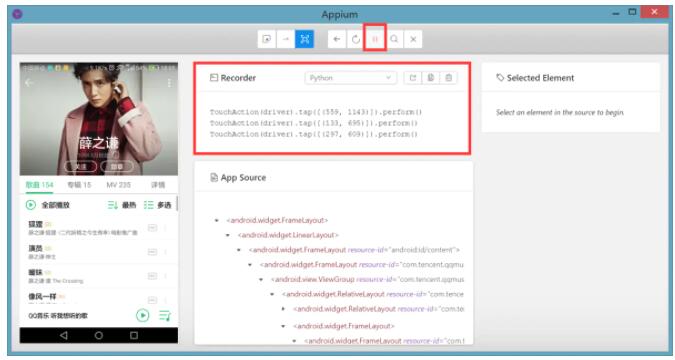
Task: Select the android.widget.LinearLayout source element
Action: (288, 235)
